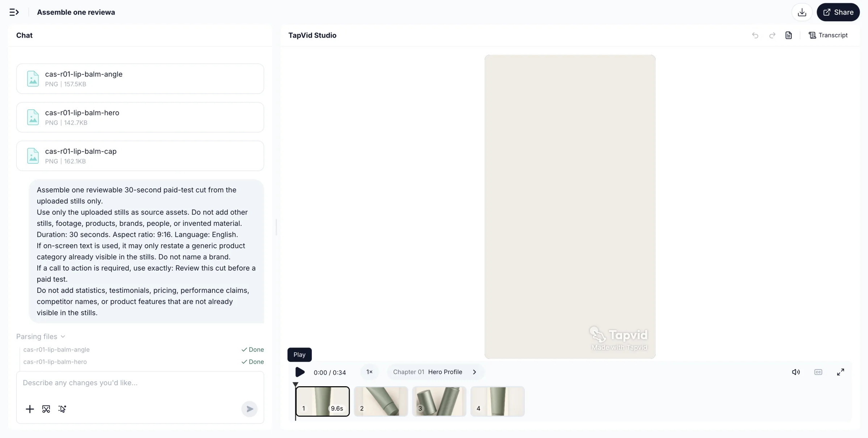
Task: Click the user prompt message bubble
Action: click(146, 251)
